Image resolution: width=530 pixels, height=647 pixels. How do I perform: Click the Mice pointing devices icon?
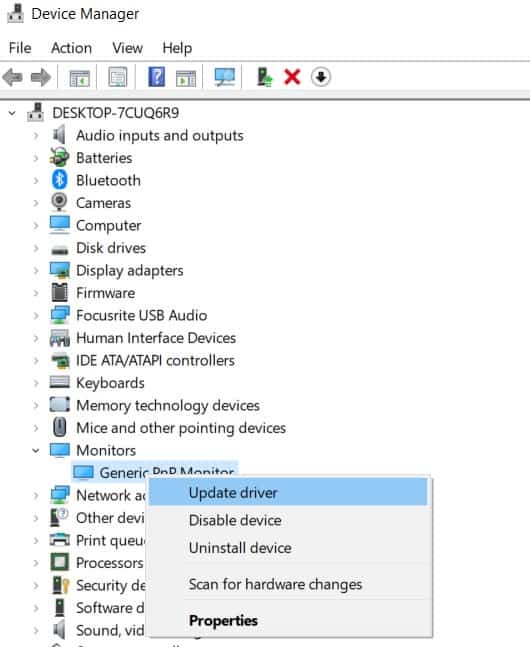point(60,427)
